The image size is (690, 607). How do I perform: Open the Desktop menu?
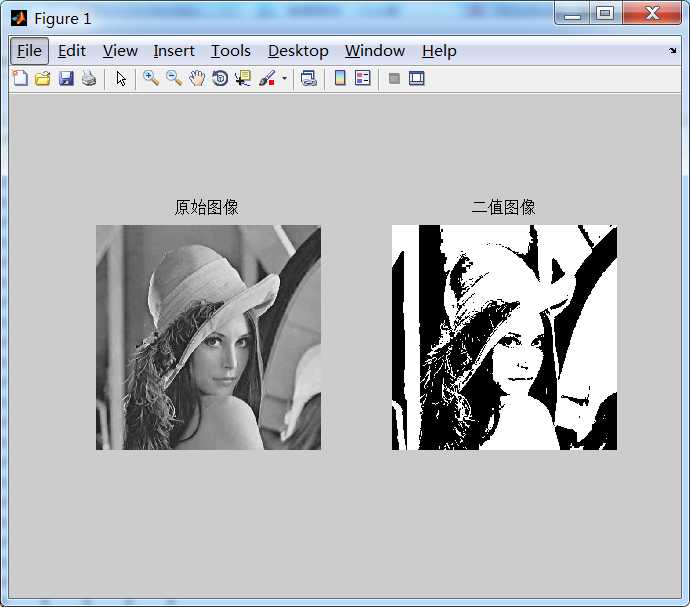(298, 51)
